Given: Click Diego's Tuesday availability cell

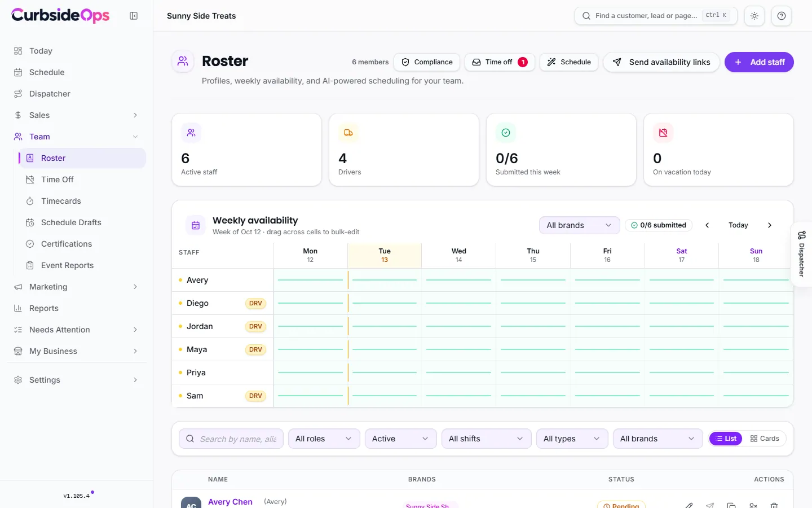Looking at the screenshot, I should point(385,303).
